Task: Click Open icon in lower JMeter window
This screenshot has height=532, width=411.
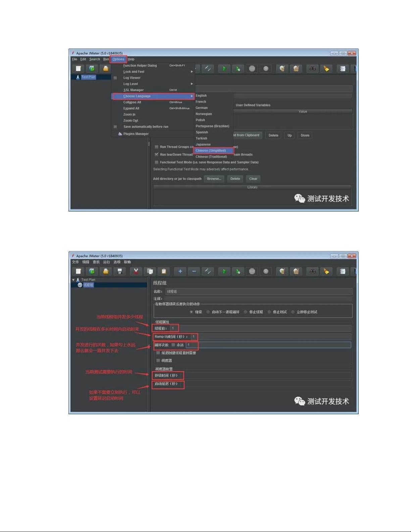Action: (106, 271)
